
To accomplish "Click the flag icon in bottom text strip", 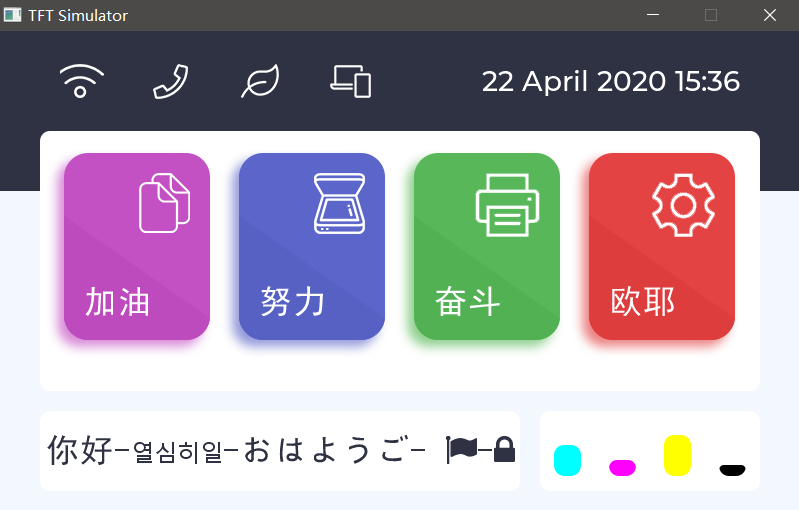I will point(462,450).
